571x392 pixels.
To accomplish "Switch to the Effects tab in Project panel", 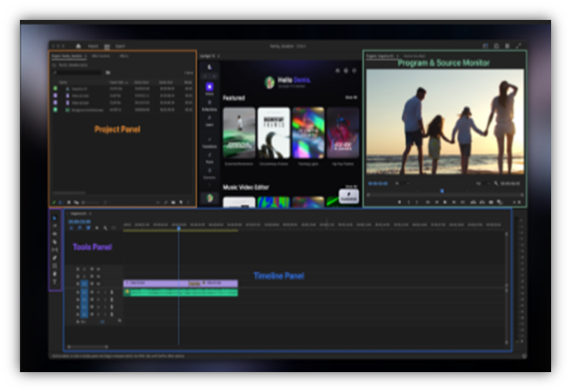I will 123,56.
